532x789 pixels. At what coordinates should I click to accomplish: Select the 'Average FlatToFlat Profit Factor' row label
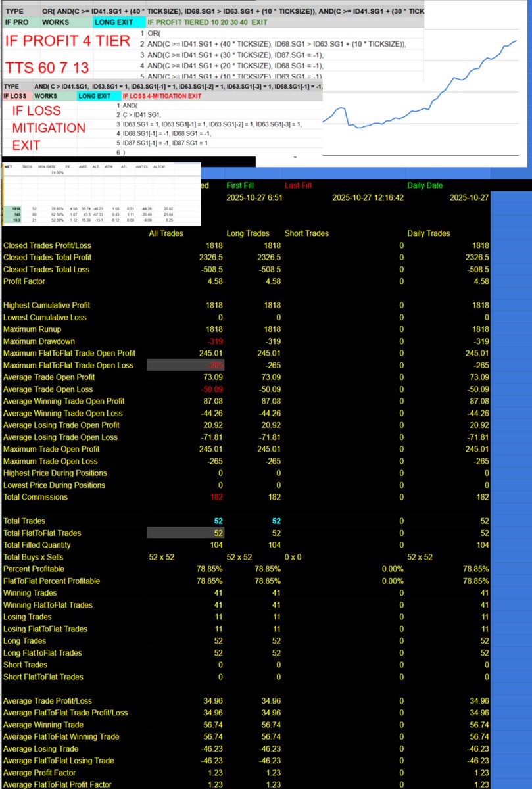[57, 784]
